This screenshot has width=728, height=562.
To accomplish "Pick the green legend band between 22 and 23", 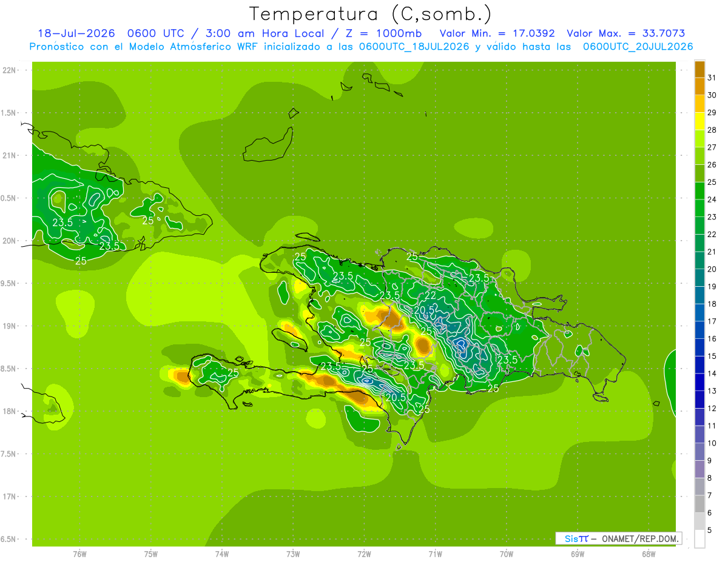I will (x=699, y=226).
